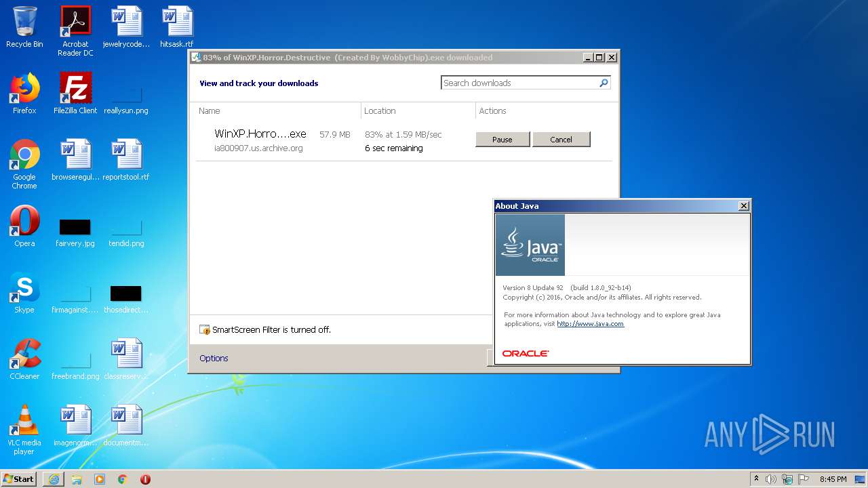868x488 pixels.
Task: Click the search magnifier icon
Action: [604, 83]
